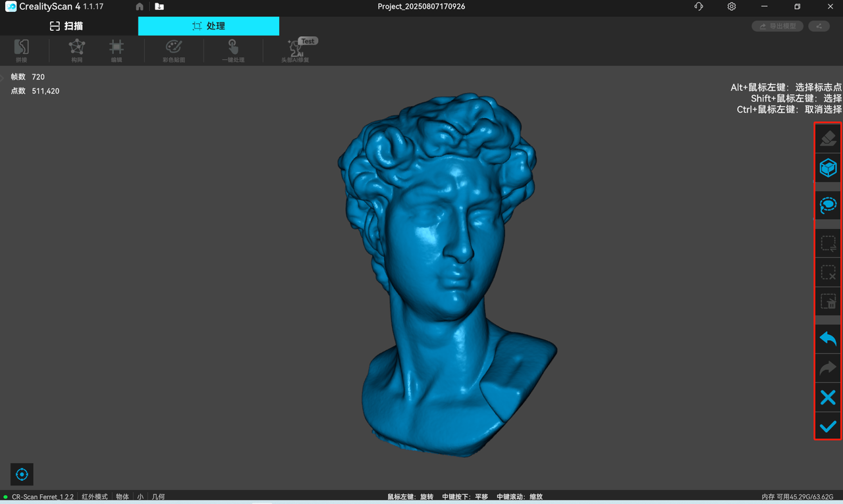Screen dimensions: 843x504
Task: Click the 帧数 720 value
Action: click(x=38, y=77)
